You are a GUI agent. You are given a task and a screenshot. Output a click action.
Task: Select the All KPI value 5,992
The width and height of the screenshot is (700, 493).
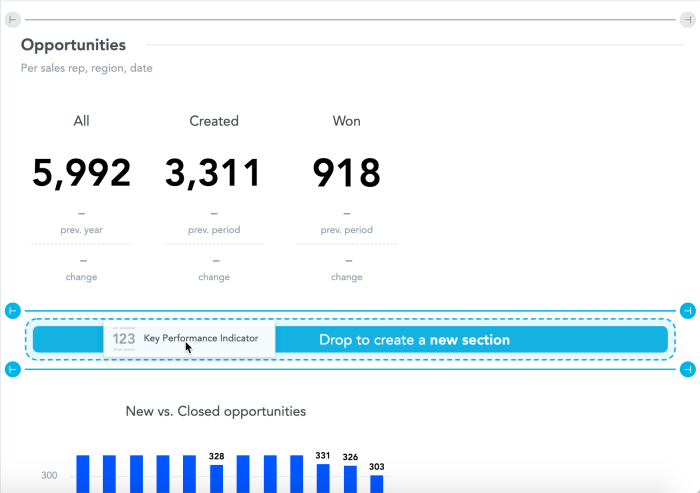pyautogui.click(x=81, y=173)
